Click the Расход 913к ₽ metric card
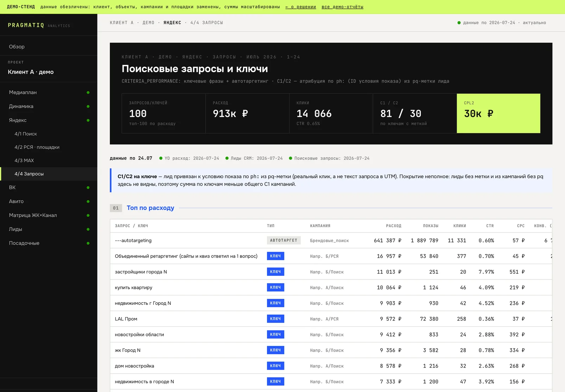This screenshot has height=392, width=565. coord(247,113)
